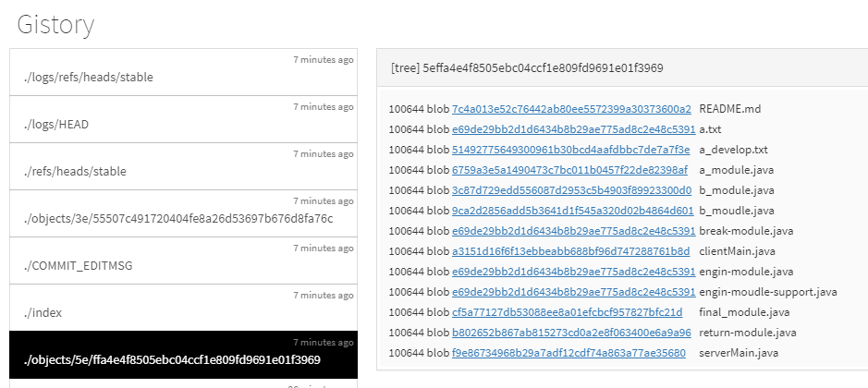This screenshot has height=388, width=868.
Task: Open the break-module.java blob hash link
Action: [x=573, y=231]
